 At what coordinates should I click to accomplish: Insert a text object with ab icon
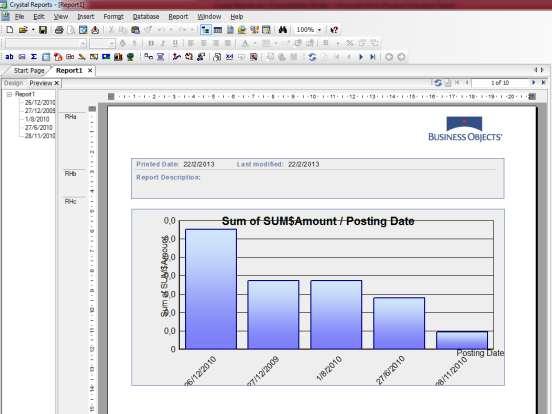pyautogui.click(x=10, y=57)
